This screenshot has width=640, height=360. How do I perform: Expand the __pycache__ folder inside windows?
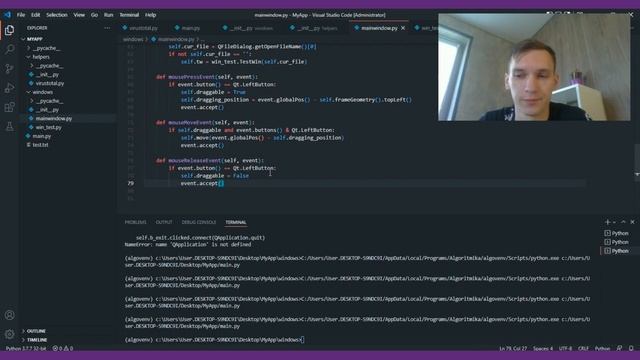47,101
